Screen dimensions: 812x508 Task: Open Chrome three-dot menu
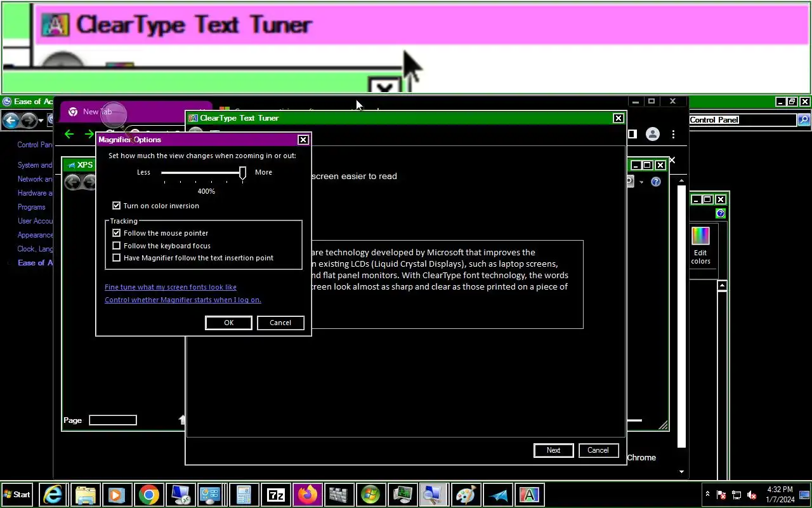pyautogui.click(x=673, y=134)
